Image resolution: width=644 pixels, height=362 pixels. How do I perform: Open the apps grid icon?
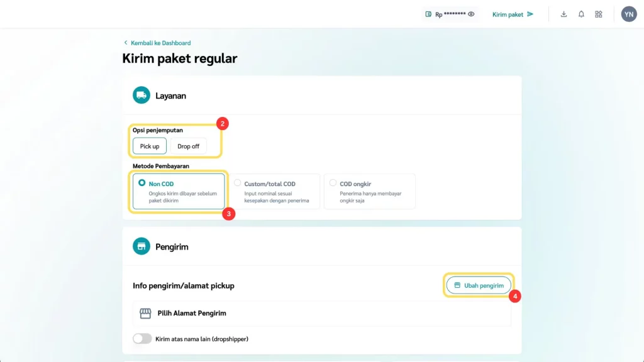tap(599, 14)
